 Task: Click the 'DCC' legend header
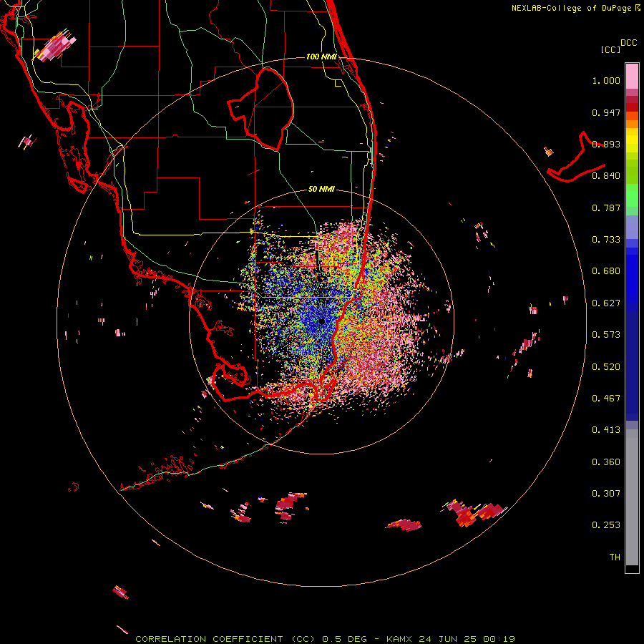[x=629, y=43]
